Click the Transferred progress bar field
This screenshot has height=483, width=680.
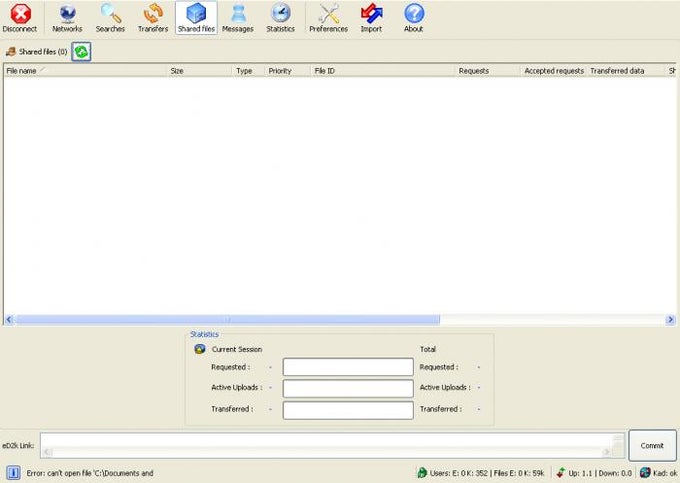348,410
